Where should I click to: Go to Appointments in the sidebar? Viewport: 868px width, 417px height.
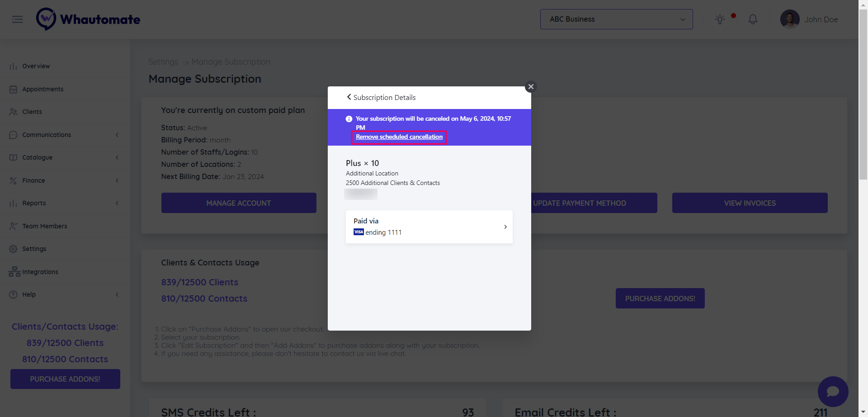point(43,89)
